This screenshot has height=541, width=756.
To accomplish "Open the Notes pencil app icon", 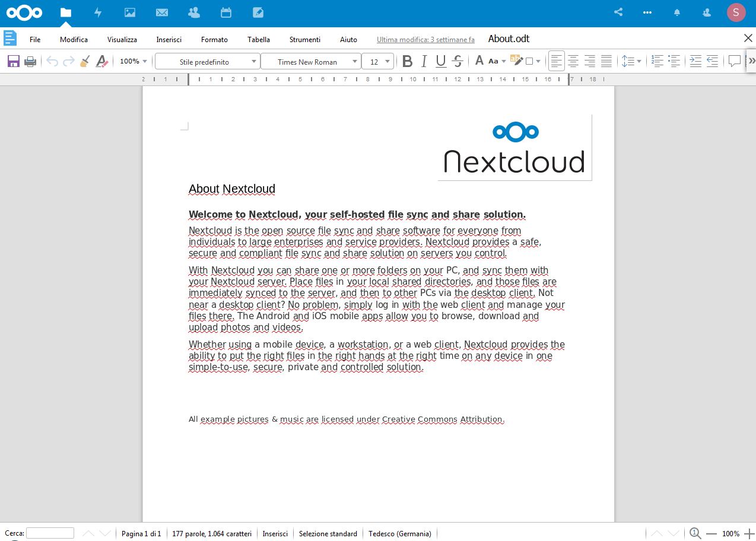I will pos(258,12).
